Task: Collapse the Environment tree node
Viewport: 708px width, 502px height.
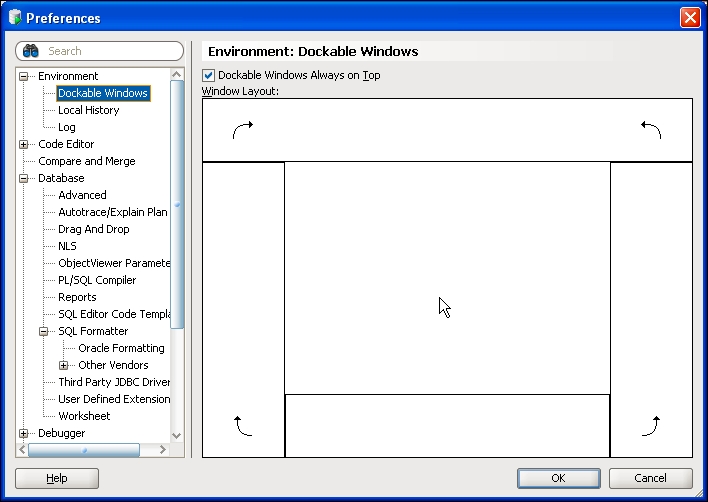Action: click(x=23, y=76)
